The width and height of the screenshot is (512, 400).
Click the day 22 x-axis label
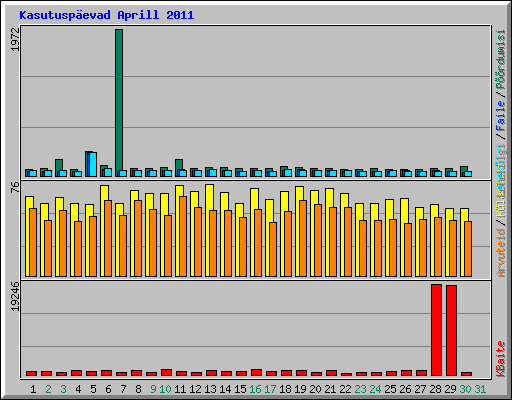[x=345, y=389]
